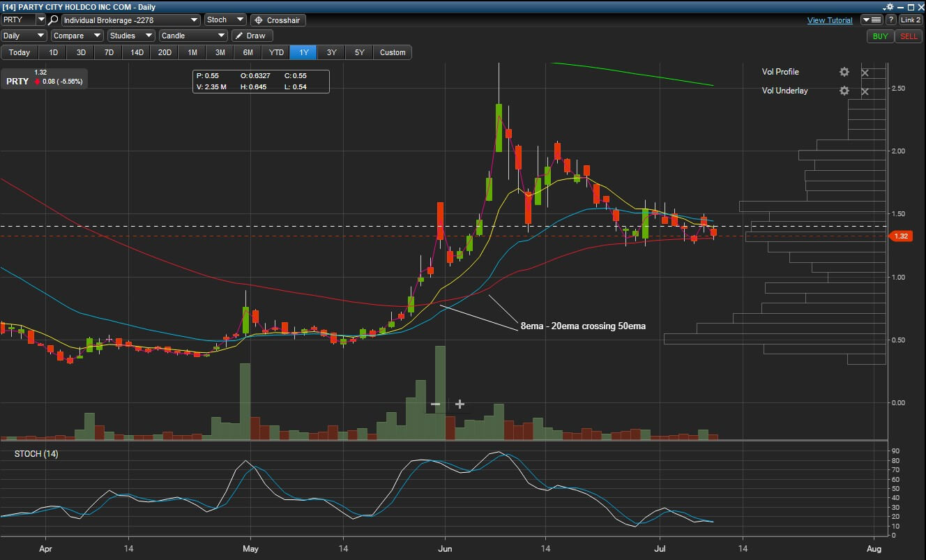Select the 20D time range
Screen dimensions: 926x560
[165, 52]
